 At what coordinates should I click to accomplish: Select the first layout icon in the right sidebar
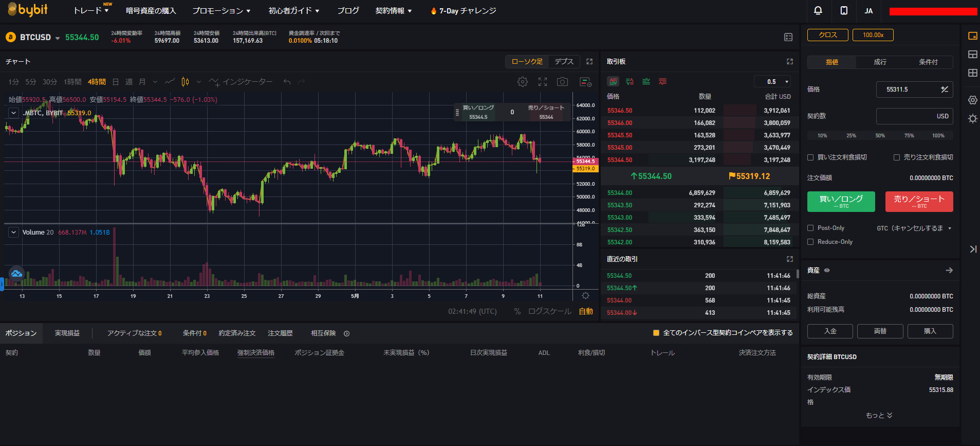tap(972, 35)
